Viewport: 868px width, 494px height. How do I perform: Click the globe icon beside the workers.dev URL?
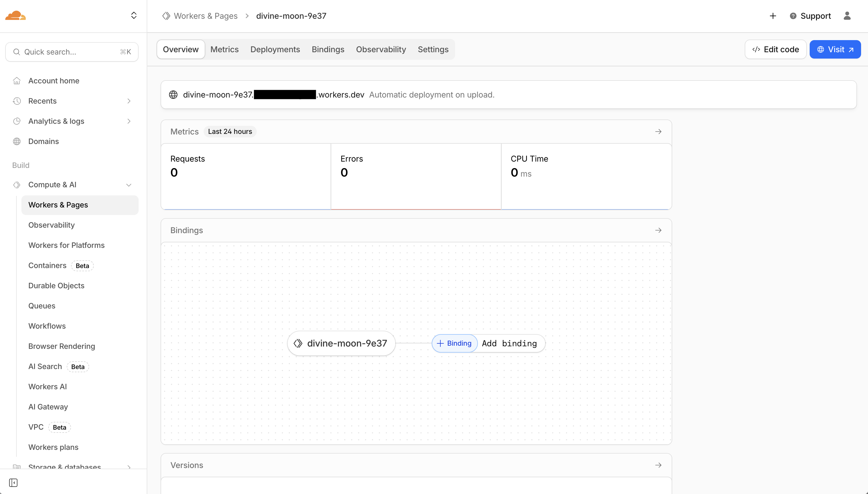click(x=173, y=95)
